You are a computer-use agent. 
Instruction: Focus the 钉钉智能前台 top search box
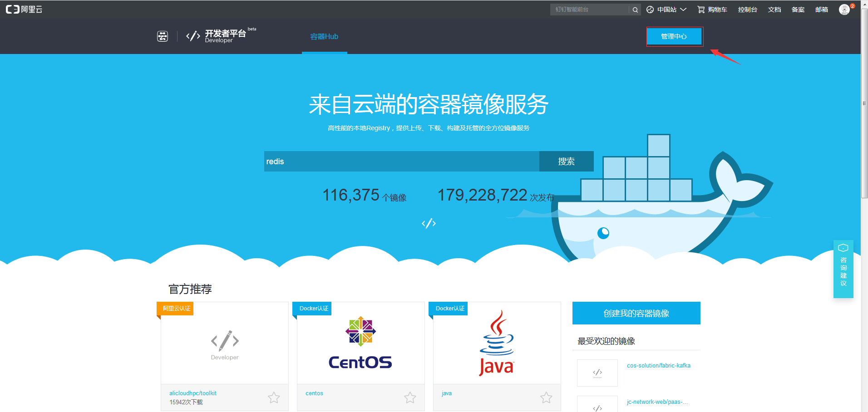pyautogui.click(x=590, y=10)
